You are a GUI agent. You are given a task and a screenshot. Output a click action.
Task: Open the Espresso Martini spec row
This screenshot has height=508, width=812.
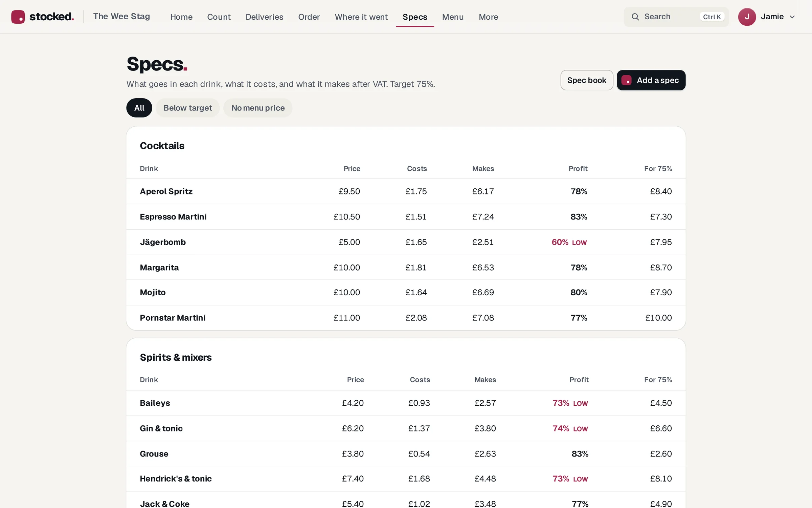[406, 217]
